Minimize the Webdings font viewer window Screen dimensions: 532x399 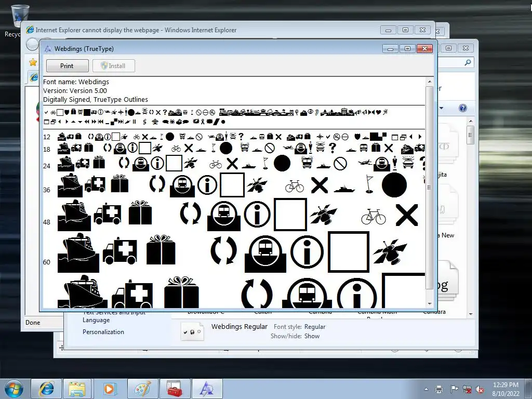point(391,49)
